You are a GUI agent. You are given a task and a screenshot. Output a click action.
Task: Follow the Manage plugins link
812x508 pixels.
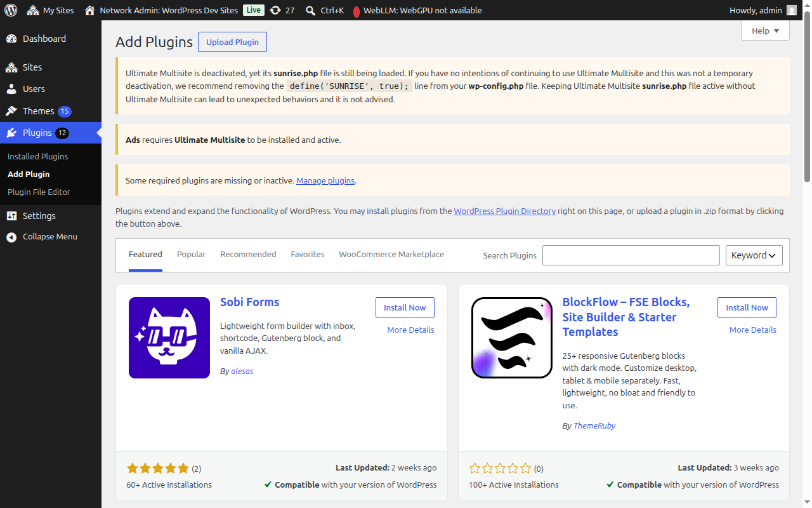tap(325, 180)
